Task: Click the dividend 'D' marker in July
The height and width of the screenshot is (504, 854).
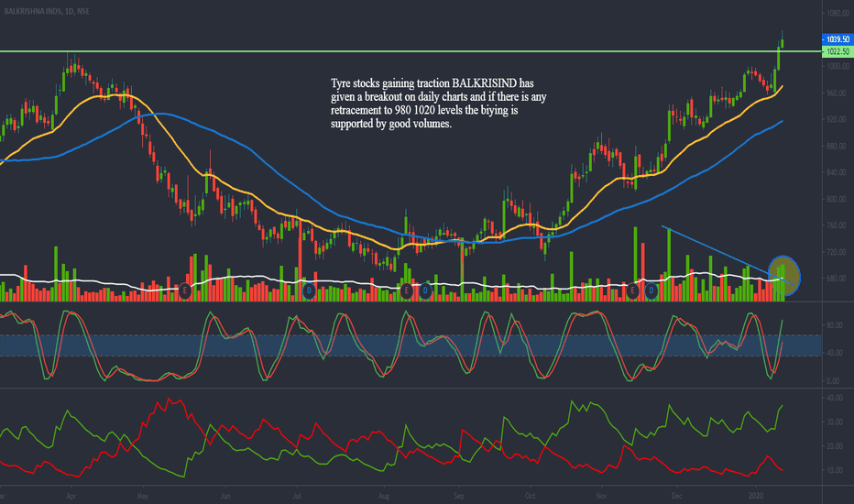Action: point(310,290)
